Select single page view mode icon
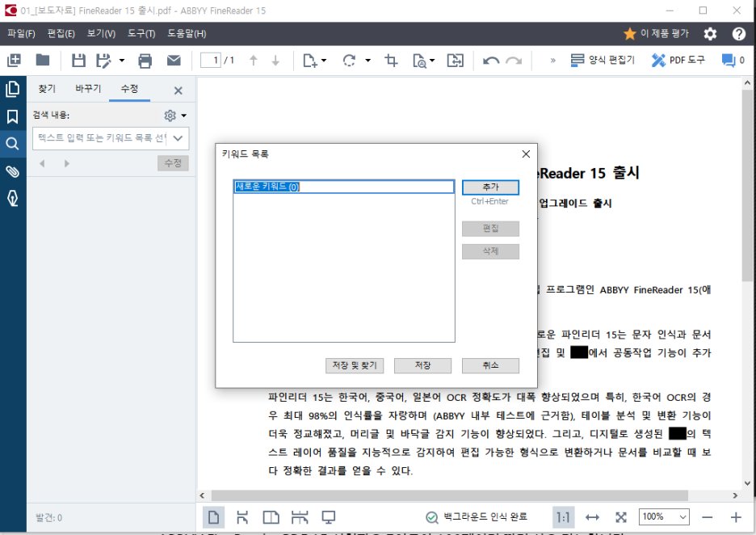The image size is (756, 535). 213,518
